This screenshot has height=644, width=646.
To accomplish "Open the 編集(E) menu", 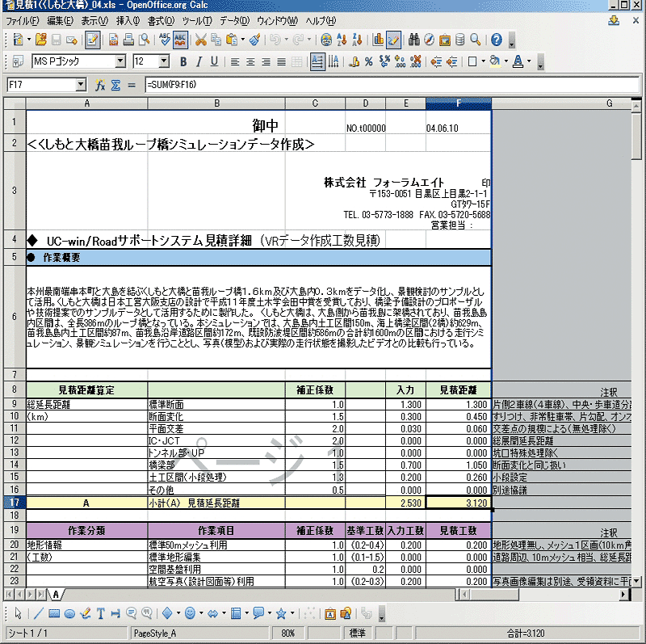I will coord(60,21).
